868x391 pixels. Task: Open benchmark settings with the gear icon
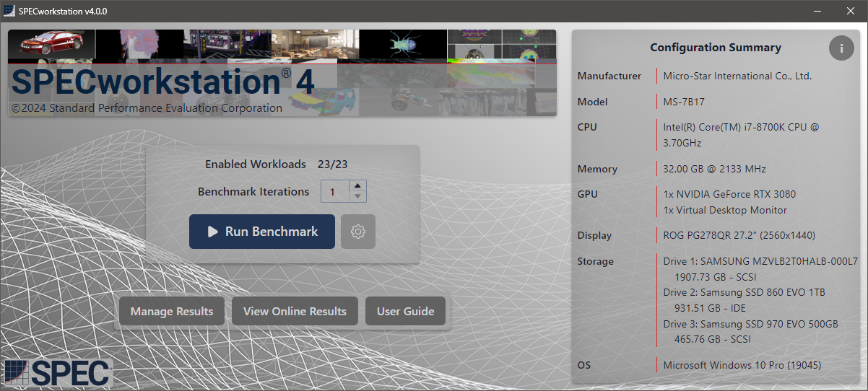point(358,232)
